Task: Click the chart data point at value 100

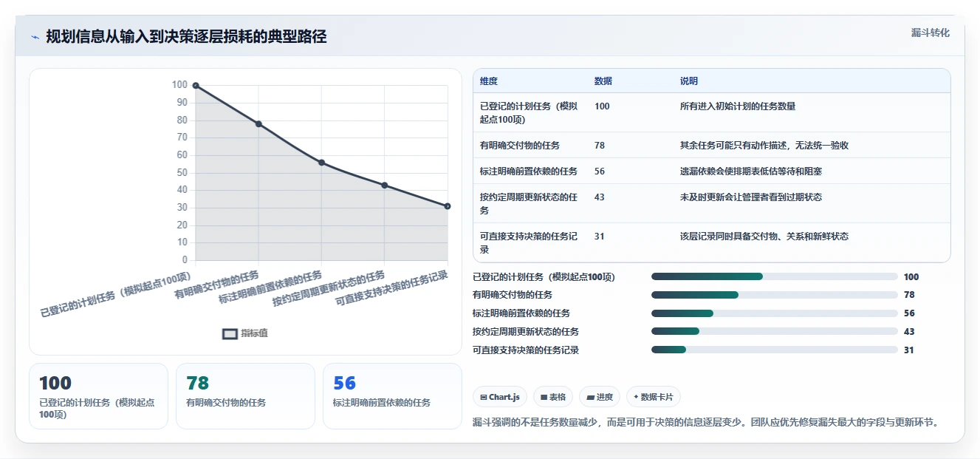Action: click(x=196, y=86)
